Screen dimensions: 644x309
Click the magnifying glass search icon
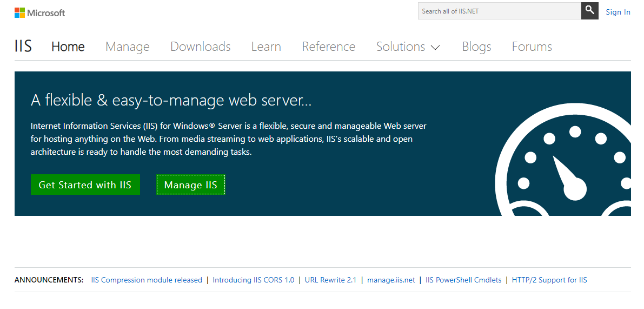(x=589, y=11)
